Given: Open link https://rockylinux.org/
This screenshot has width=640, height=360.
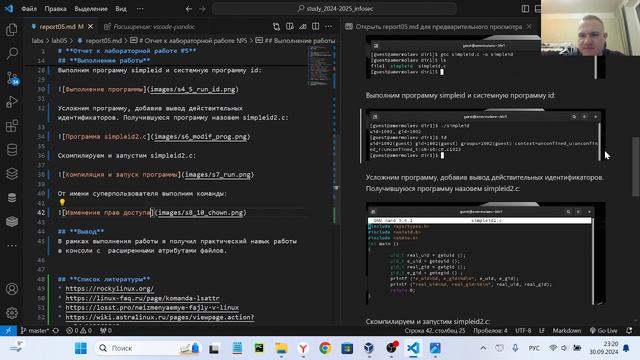Looking at the screenshot, I should point(110,289).
